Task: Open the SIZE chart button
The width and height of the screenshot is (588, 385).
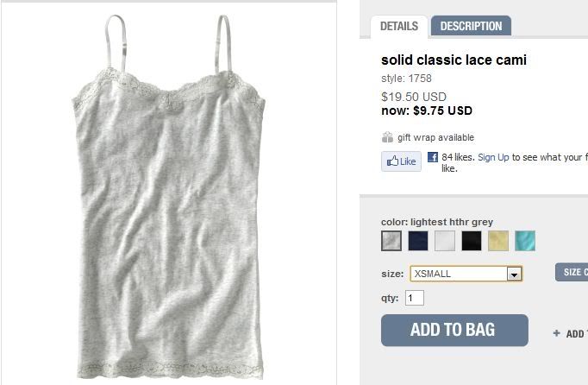Action: (x=572, y=272)
